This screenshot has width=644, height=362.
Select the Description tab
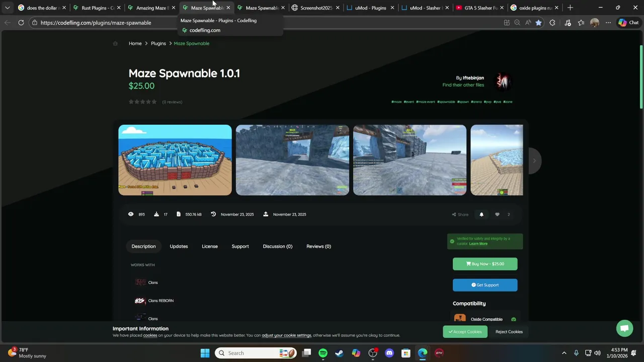(x=143, y=246)
